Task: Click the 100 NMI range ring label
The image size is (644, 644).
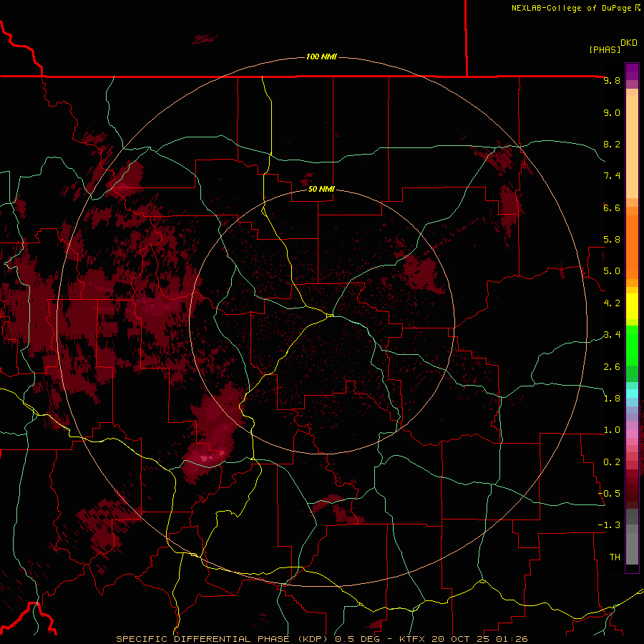Action: coord(321,57)
